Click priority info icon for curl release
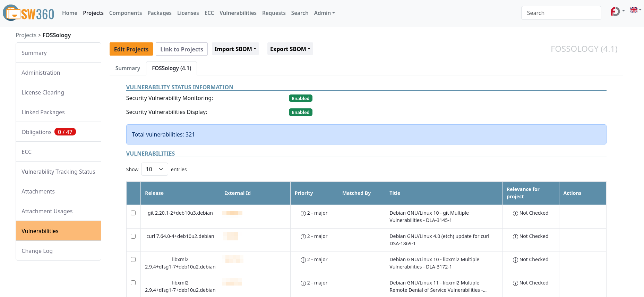Image resolution: width=644 pixels, height=297 pixels. click(x=303, y=237)
